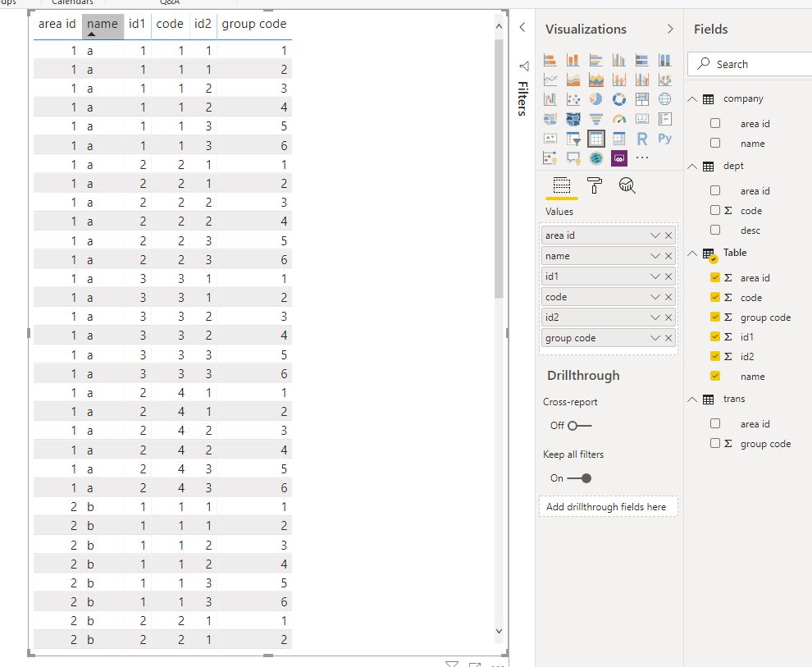Select the matrix visual
Viewport: 812px width, 667px height.
click(x=618, y=139)
